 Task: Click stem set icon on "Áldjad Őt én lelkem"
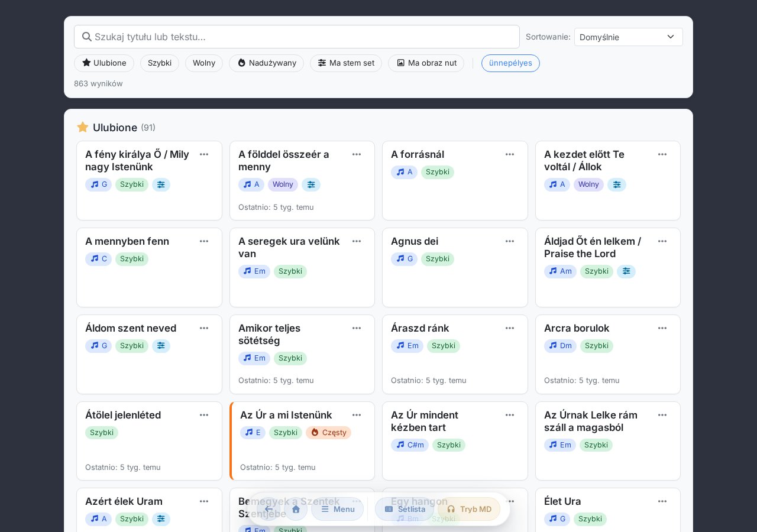click(x=626, y=271)
